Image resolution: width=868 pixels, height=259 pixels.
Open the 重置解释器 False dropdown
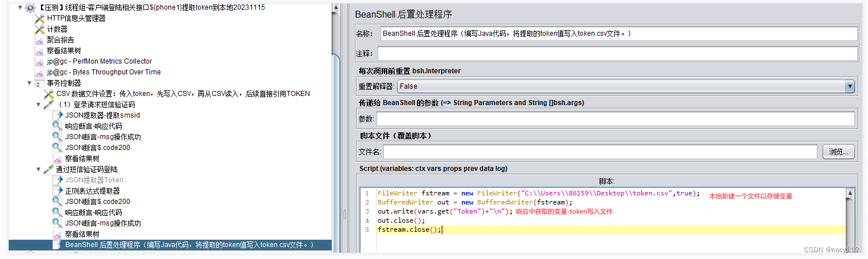pyautogui.click(x=626, y=86)
